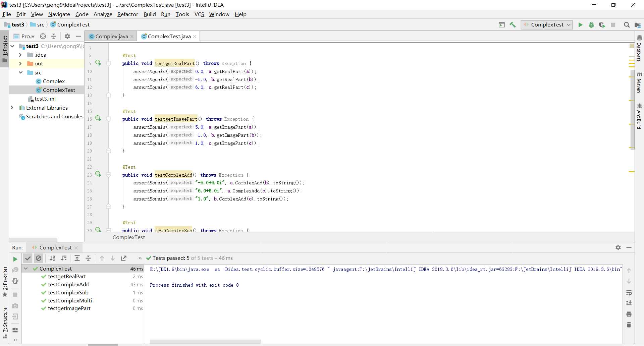This screenshot has width=644, height=346.
Task: Expand all test results icon
Action: pos(77,258)
